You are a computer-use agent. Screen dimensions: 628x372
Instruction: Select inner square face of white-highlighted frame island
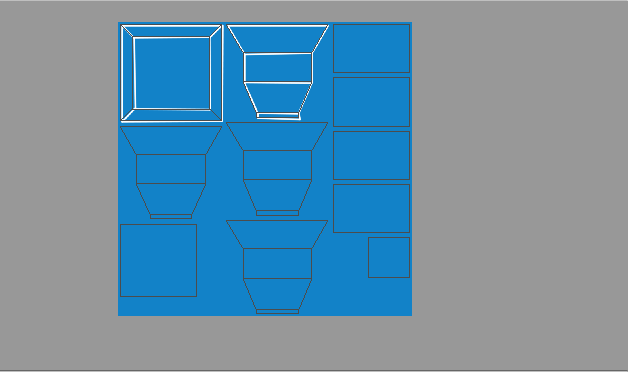[172, 73]
